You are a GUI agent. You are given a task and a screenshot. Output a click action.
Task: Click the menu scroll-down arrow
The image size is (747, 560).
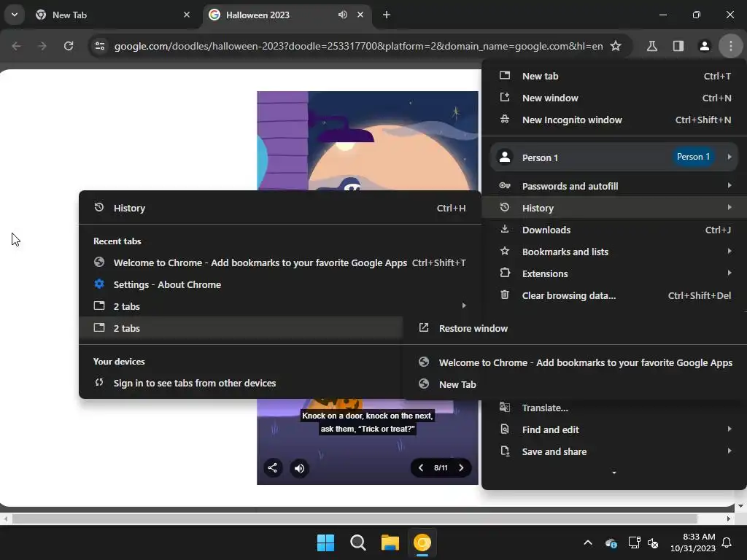614,472
